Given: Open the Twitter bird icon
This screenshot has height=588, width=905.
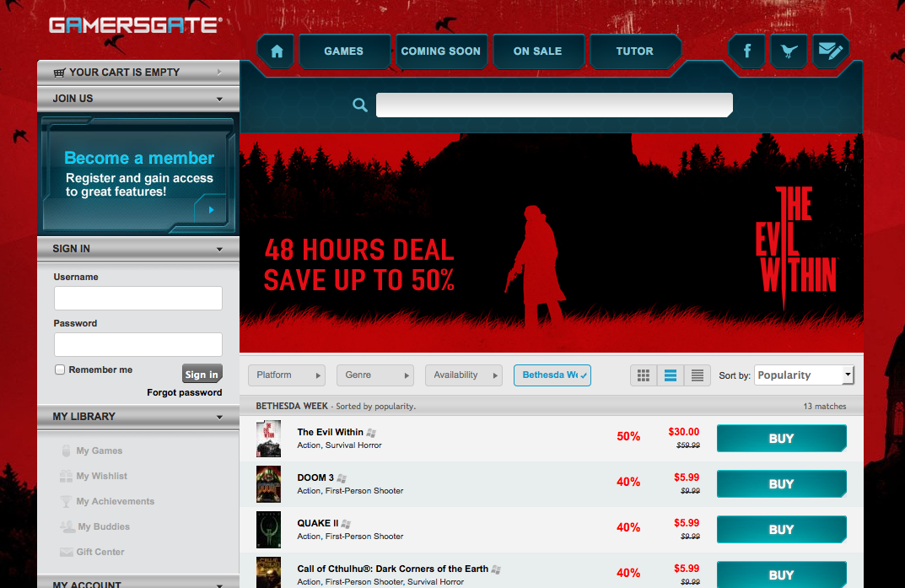Looking at the screenshot, I should [x=789, y=51].
